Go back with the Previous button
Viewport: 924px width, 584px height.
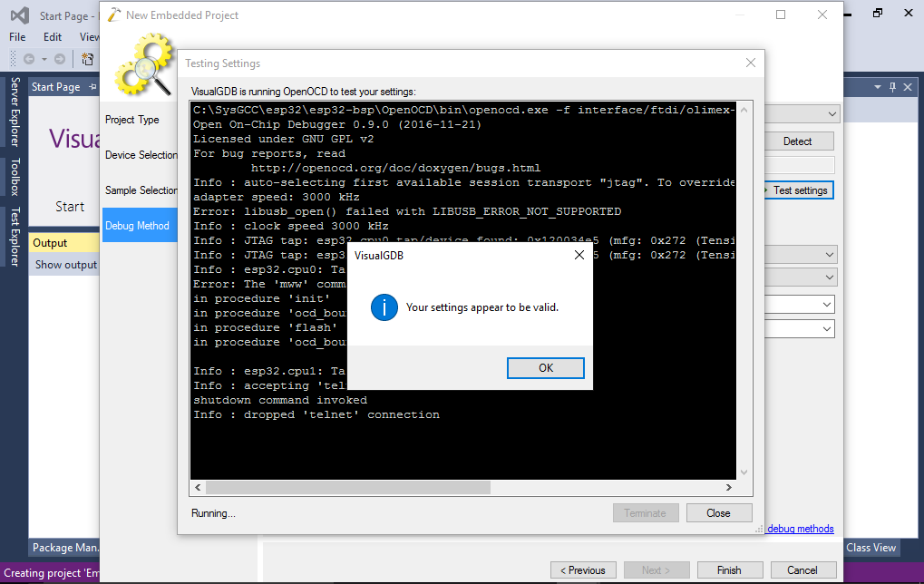coord(583,569)
